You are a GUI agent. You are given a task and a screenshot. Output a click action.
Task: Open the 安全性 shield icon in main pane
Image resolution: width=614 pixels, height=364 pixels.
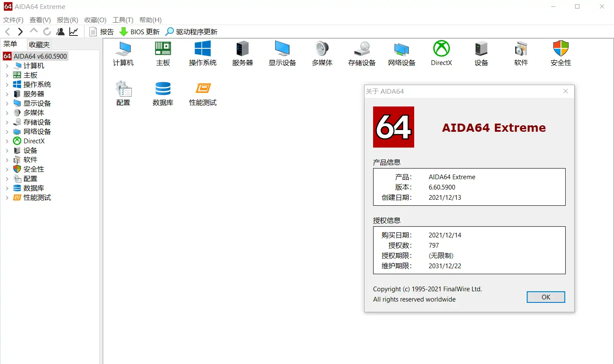click(x=561, y=54)
